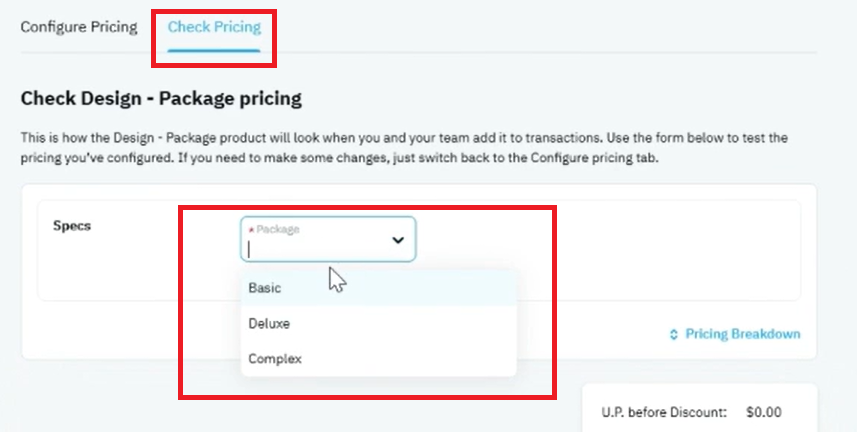Screen dimensions: 857x432
Task: Switch to the Configure Pricing tab
Action: [79, 27]
